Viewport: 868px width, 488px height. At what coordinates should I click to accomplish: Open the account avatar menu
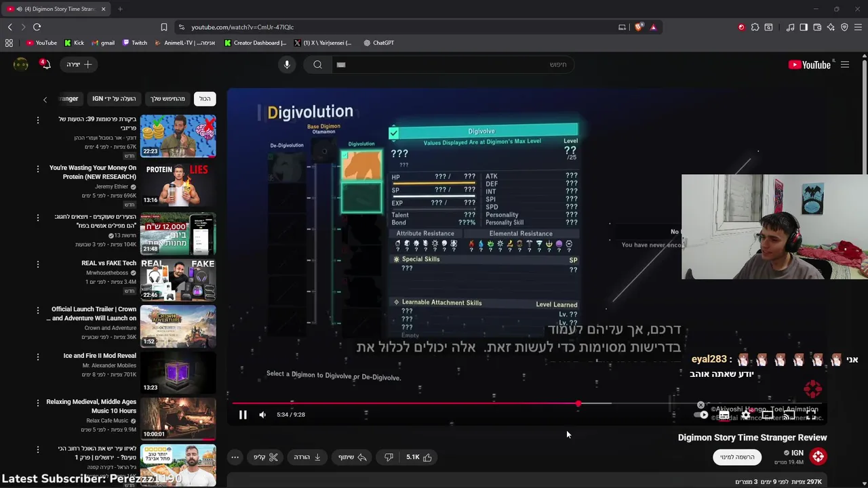coord(21,64)
